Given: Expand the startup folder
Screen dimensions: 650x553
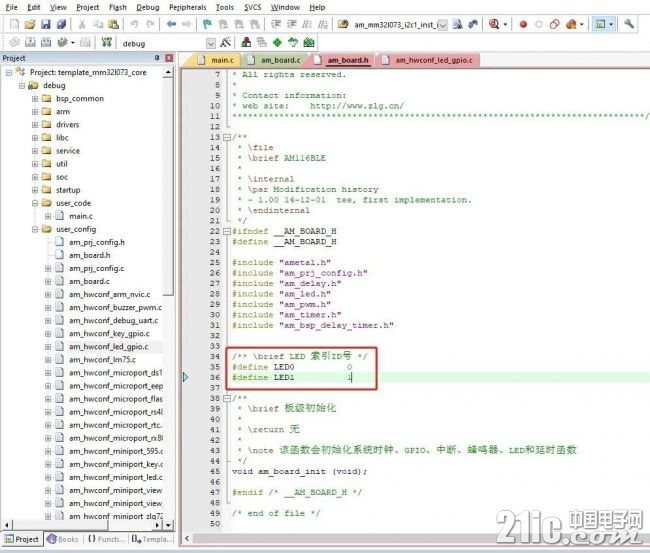Looking at the screenshot, I should (35, 190).
